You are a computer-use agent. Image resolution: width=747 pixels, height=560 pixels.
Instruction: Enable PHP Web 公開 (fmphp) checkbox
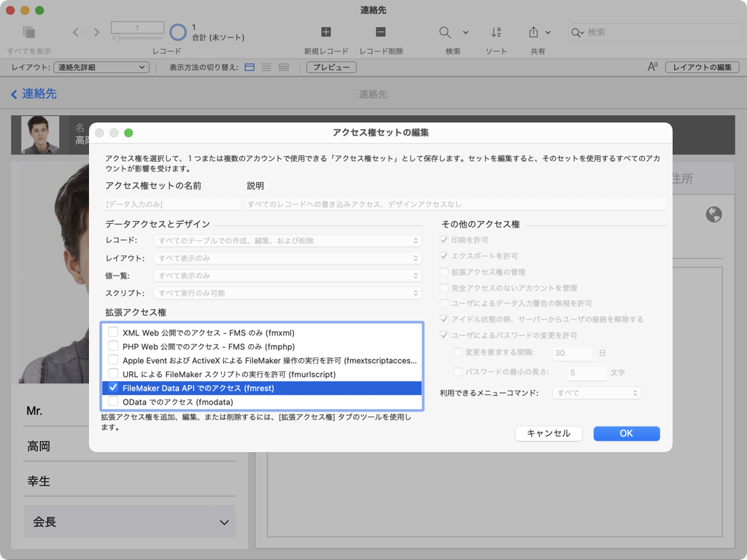pyautogui.click(x=113, y=346)
